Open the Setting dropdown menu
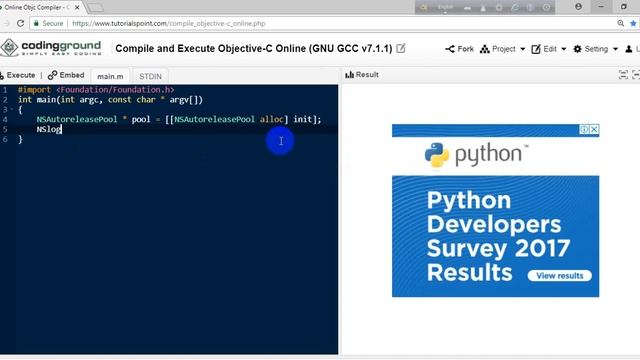This screenshot has height=360, width=640. pos(596,49)
